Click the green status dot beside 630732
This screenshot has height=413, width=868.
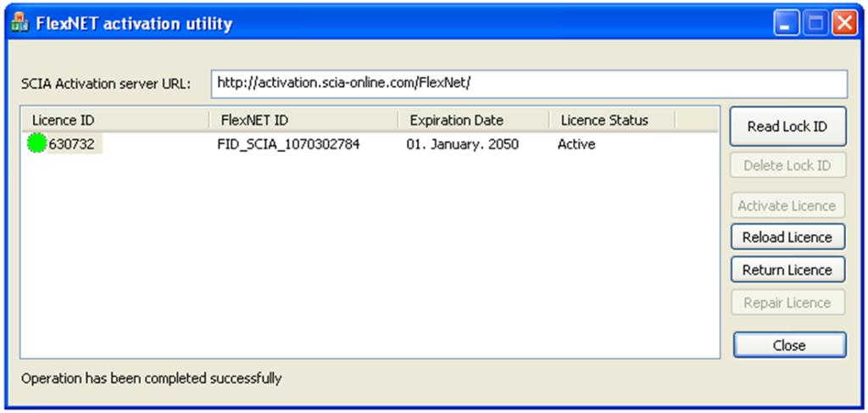click(x=36, y=144)
